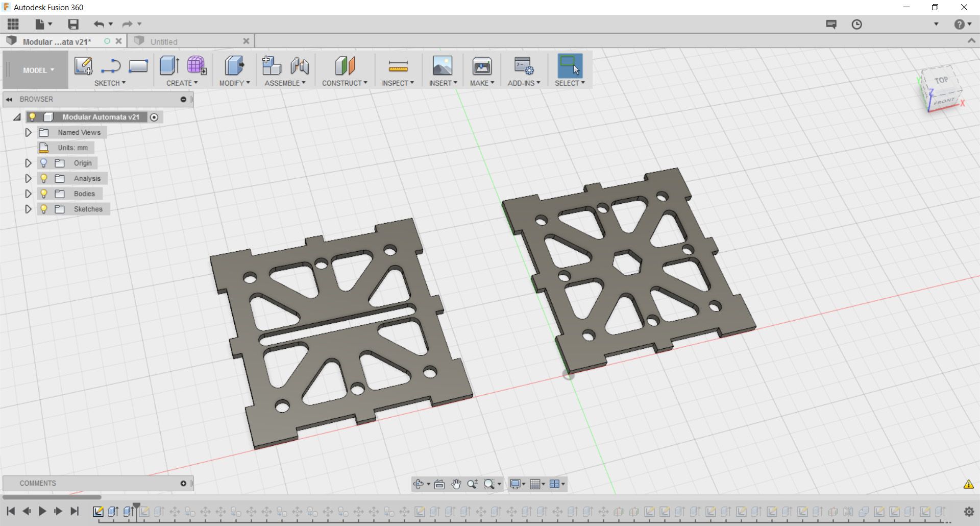
Task: Play the timeline with play button
Action: coord(42,511)
